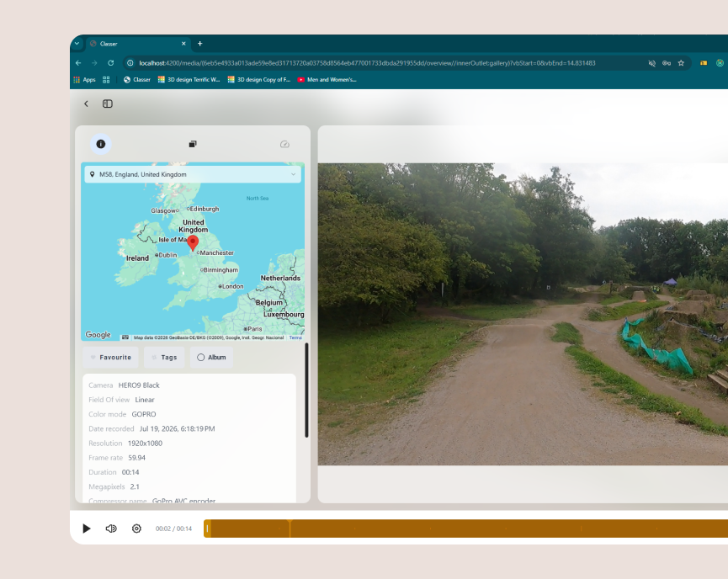Close the Classer browser tab
This screenshot has height=579, width=728.
pyautogui.click(x=183, y=43)
